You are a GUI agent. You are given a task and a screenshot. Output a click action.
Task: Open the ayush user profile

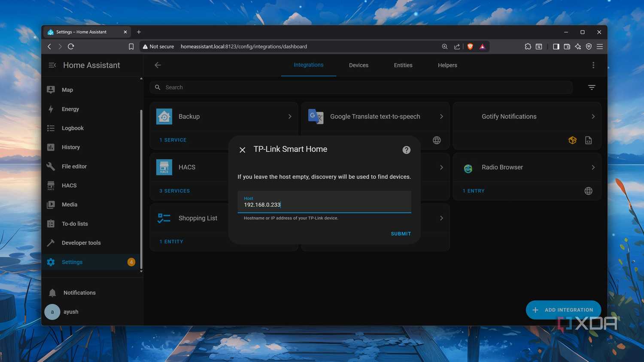[92, 312]
